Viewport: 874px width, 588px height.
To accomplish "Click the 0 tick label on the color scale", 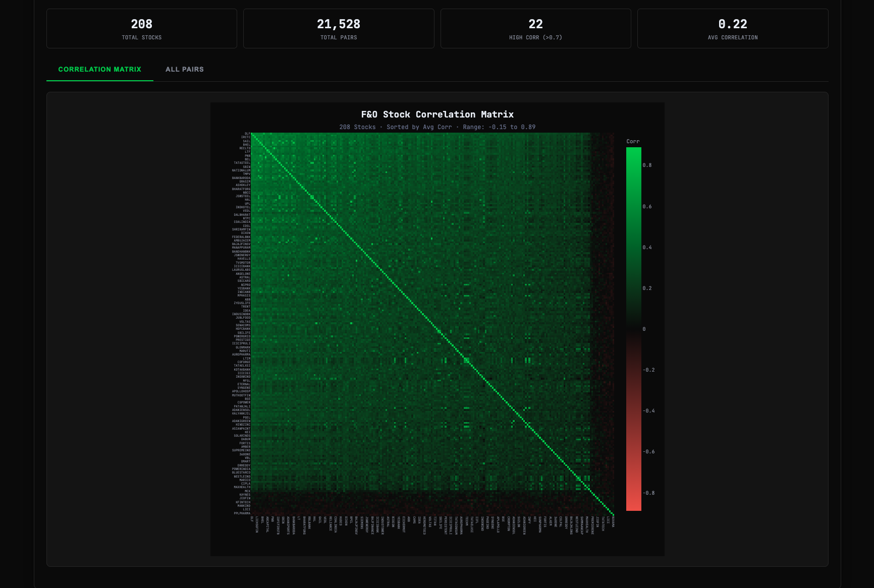I will click(644, 329).
